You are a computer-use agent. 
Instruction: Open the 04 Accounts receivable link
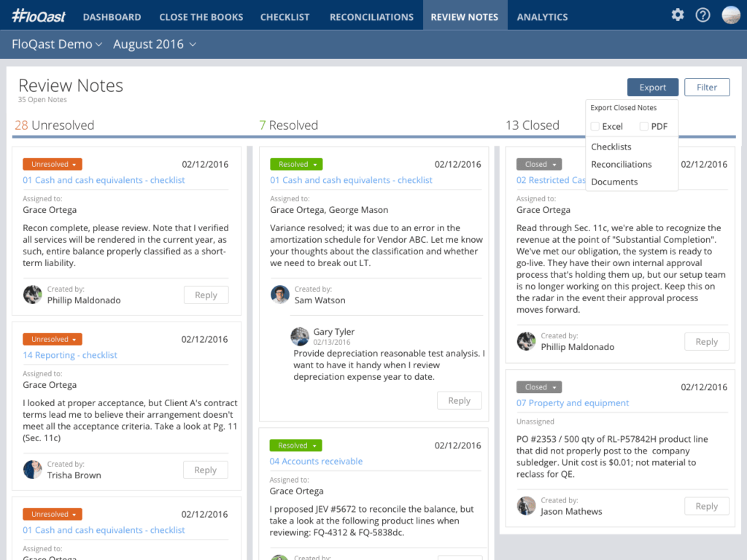[316, 461]
